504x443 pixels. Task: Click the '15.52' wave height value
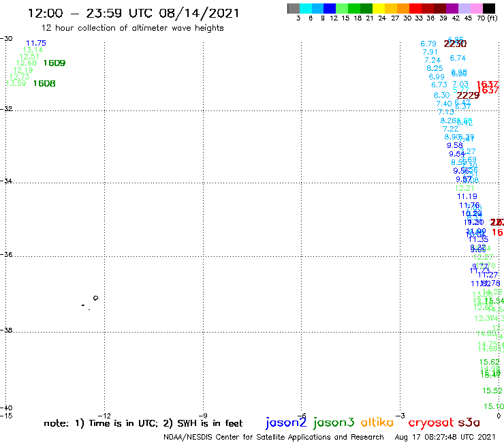coord(492,391)
